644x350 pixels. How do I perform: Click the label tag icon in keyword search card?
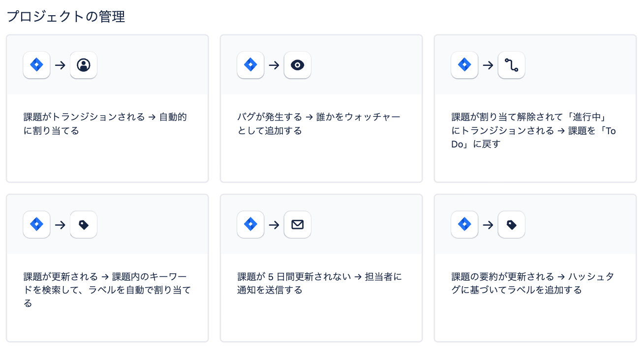(84, 225)
